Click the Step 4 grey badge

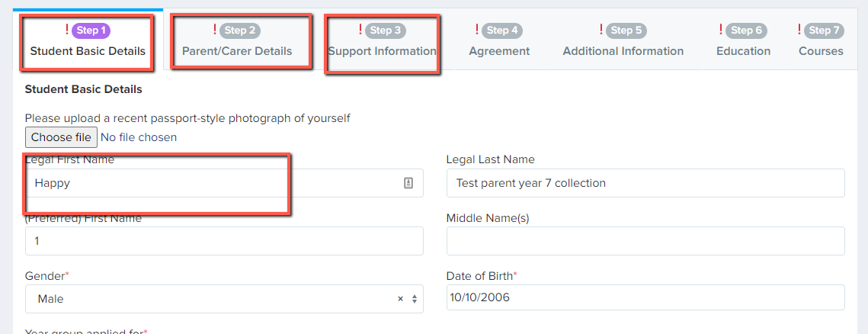point(502,31)
